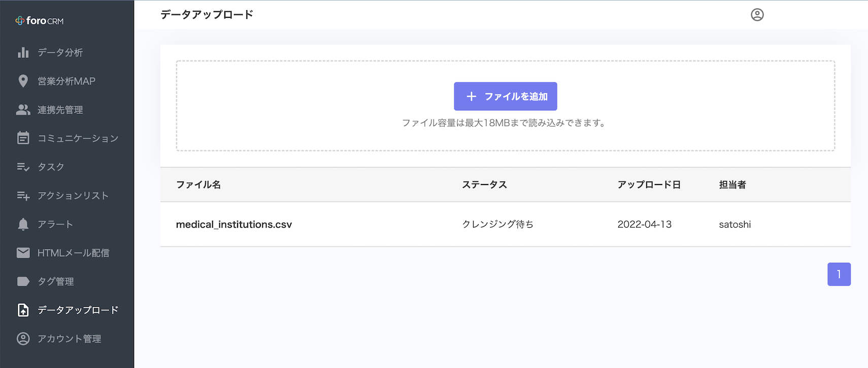Click ステータス column header
Screen dimensions: 868x368
click(485, 185)
